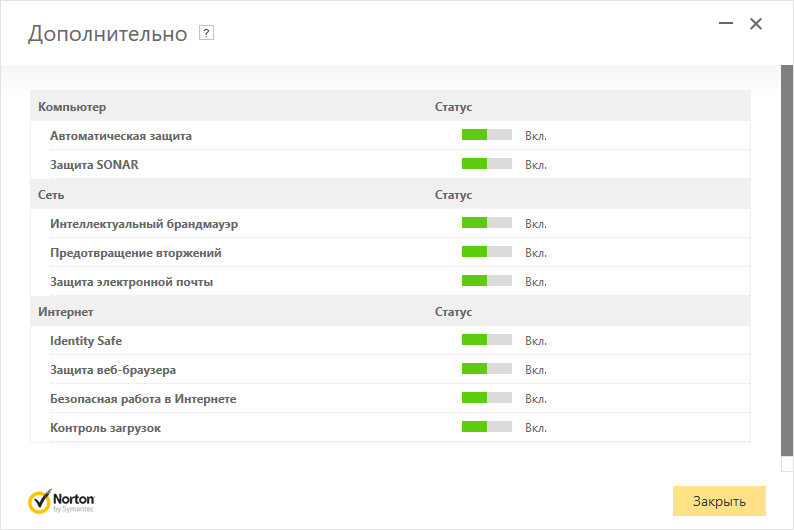Toggle Автоматическая защита switch

click(486, 135)
